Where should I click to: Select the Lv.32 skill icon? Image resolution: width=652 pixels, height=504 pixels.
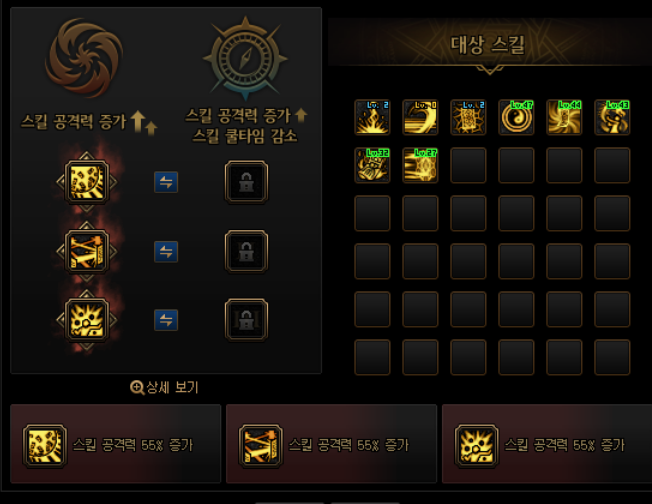pos(372,165)
